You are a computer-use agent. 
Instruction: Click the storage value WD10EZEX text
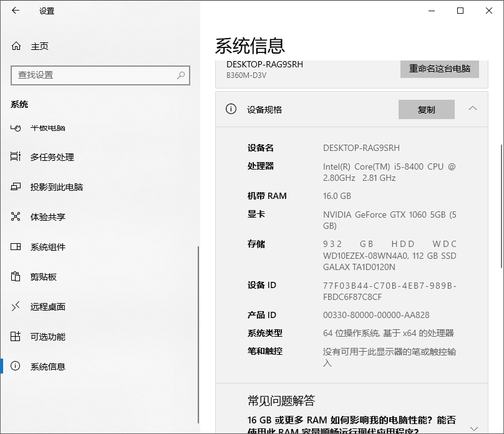pyautogui.click(x=390, y=256)
